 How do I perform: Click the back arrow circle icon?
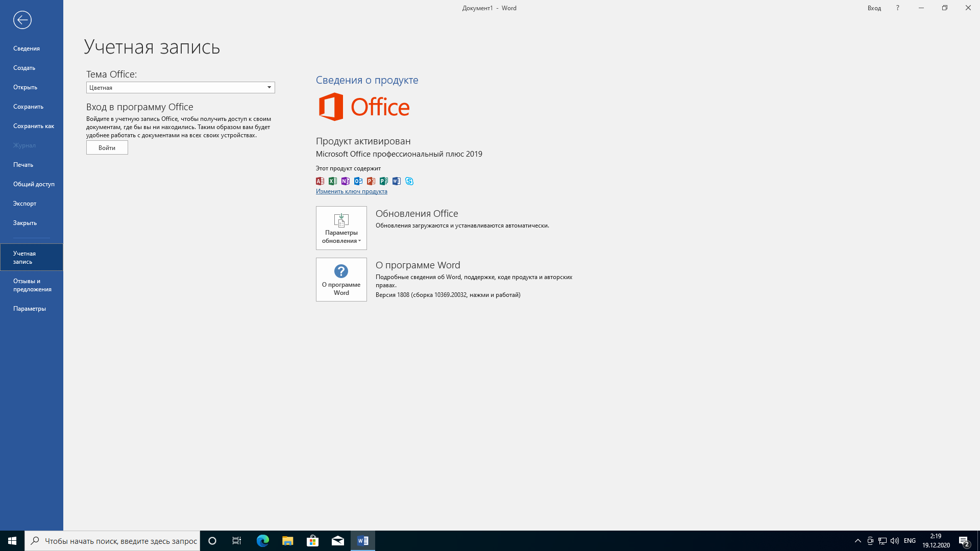(x=22, y=20)
